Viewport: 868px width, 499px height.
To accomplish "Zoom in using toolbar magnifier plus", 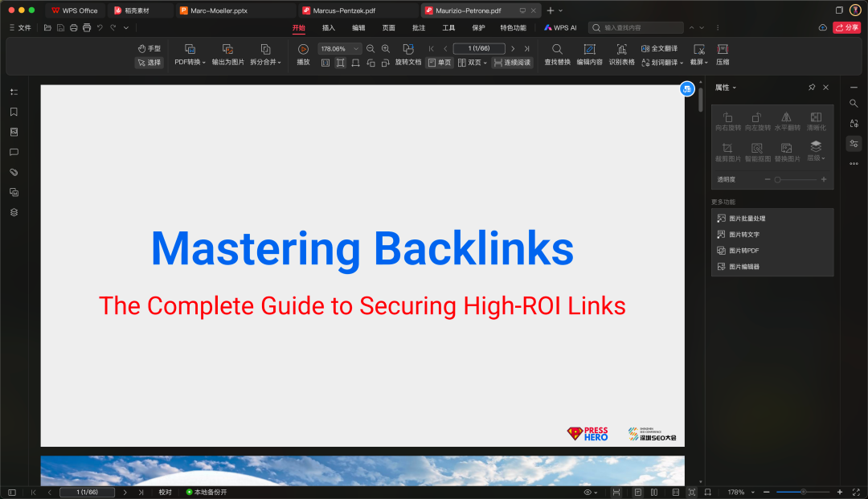I will [x=386, y=49].
